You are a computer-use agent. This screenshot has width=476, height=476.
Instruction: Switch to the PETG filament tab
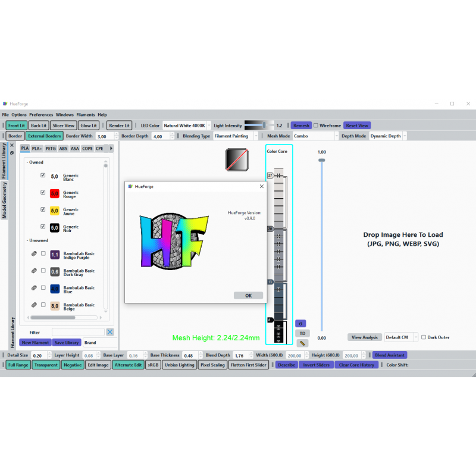pyautogui.click(x=51, y=148)
